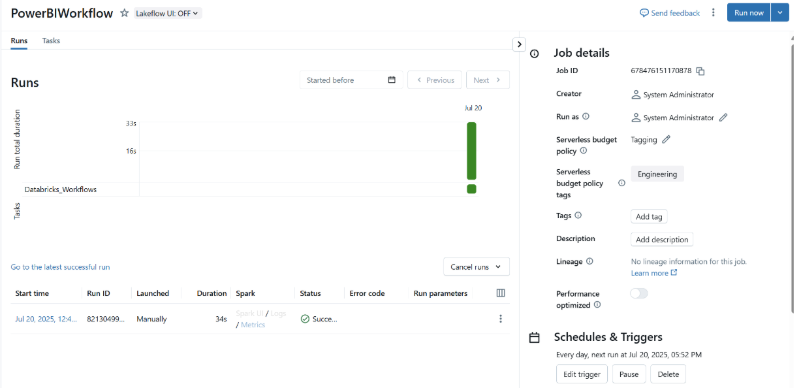Click the Add tag button
Image resolution: width=795 pixels, height=388 pixels.
(649, 217)
